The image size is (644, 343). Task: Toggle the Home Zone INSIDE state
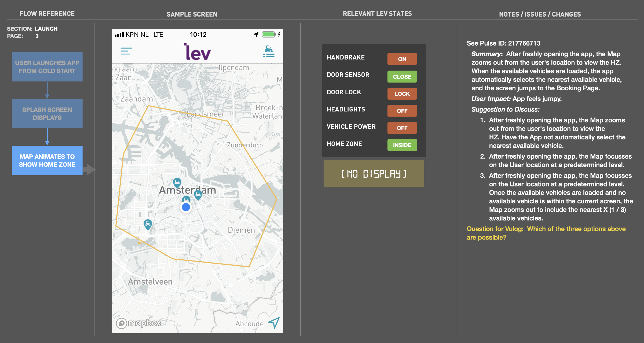tap(402, 145)
